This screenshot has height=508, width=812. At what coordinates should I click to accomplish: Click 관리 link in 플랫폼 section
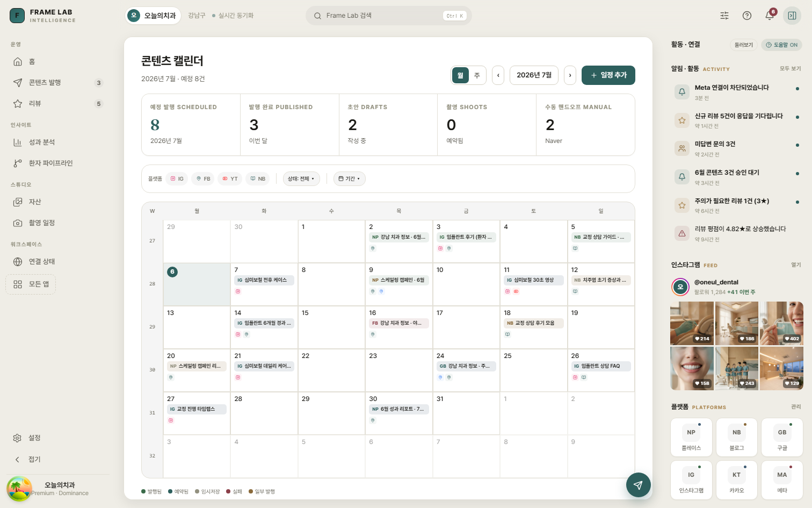click(x=796, y=406)
